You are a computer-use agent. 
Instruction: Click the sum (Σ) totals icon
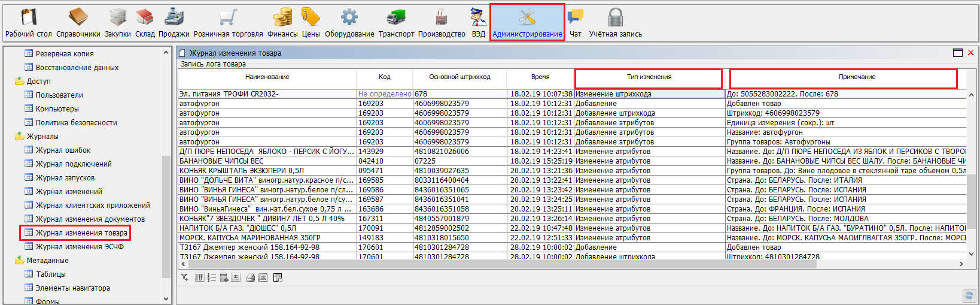pyautogui.click(x=236, y=277)
